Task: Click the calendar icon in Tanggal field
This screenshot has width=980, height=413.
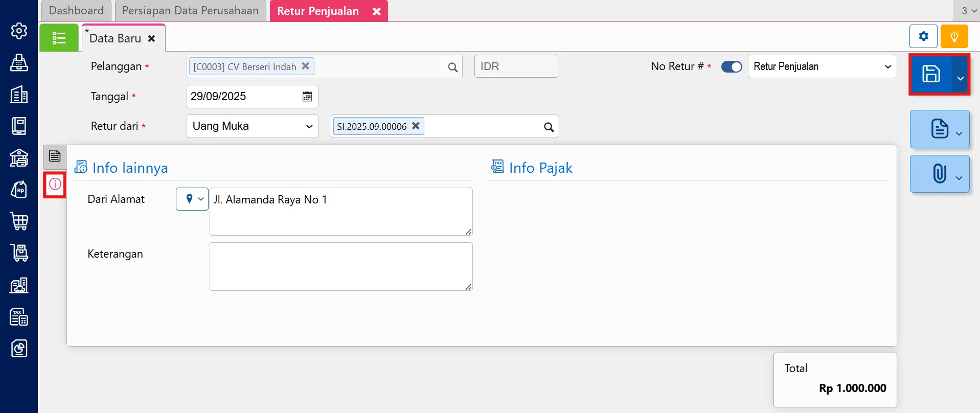Action: [307, 97]
